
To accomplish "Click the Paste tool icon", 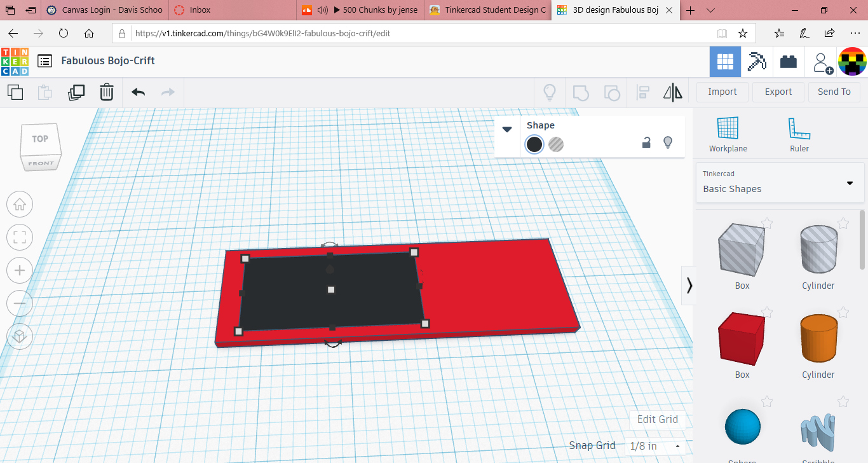I will 45,92.
